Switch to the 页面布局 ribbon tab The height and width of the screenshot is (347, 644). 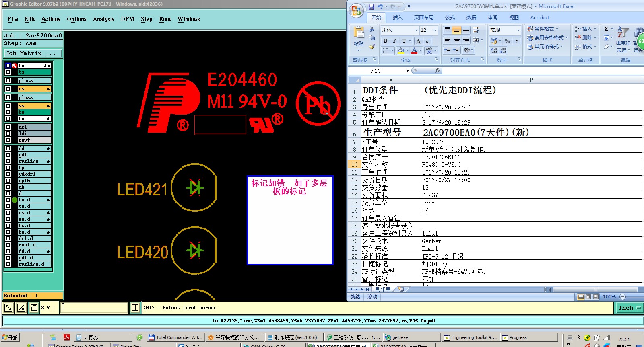[423, 18]
